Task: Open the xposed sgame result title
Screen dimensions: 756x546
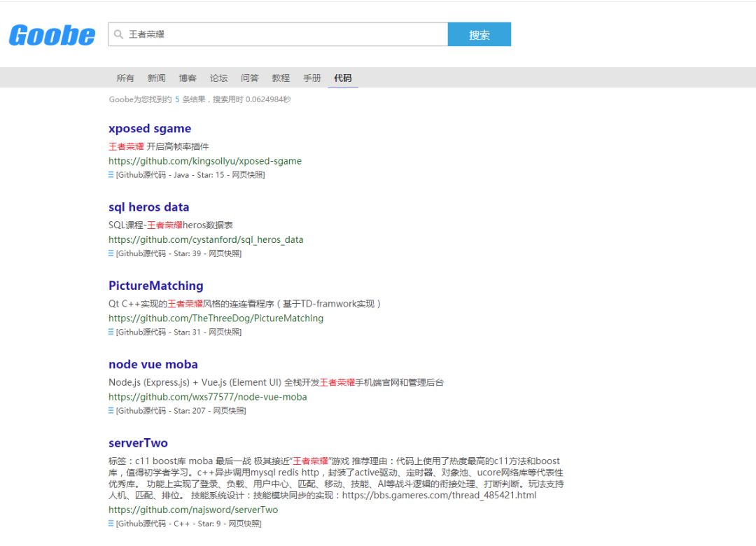Action: coord(150,129)
